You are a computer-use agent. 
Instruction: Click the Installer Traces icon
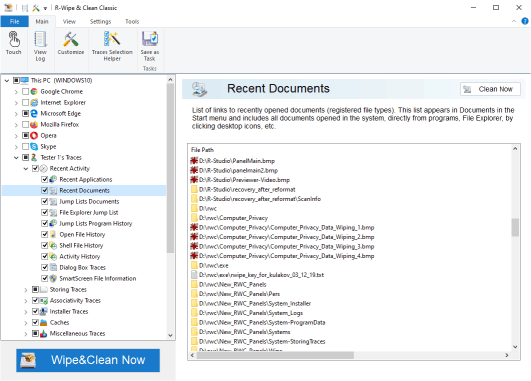coord(44,312)
